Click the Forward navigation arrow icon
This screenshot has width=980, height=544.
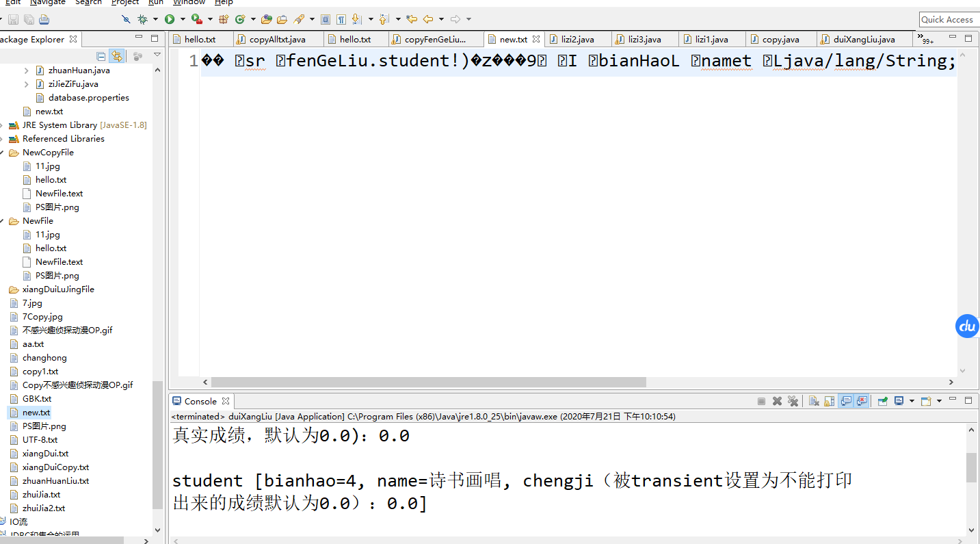[x=455, y=19]
